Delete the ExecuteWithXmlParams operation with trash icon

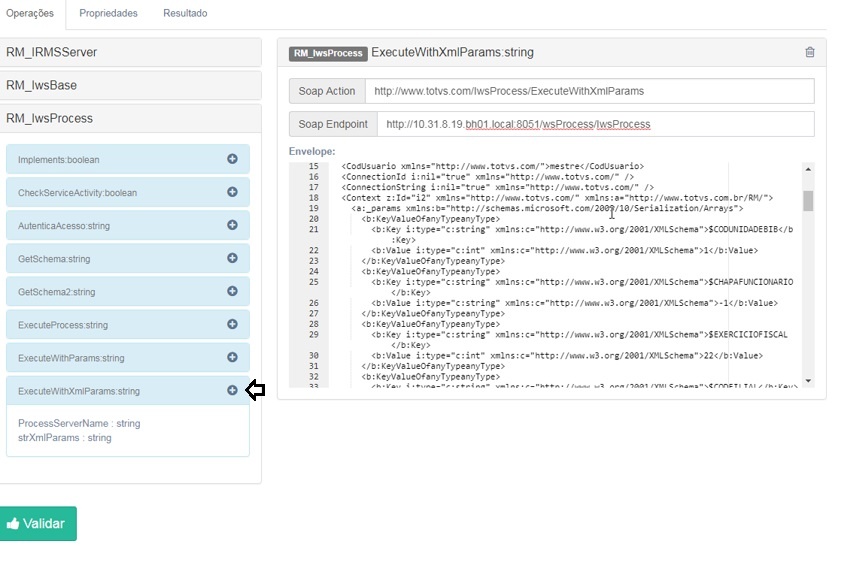click(810, 52)
